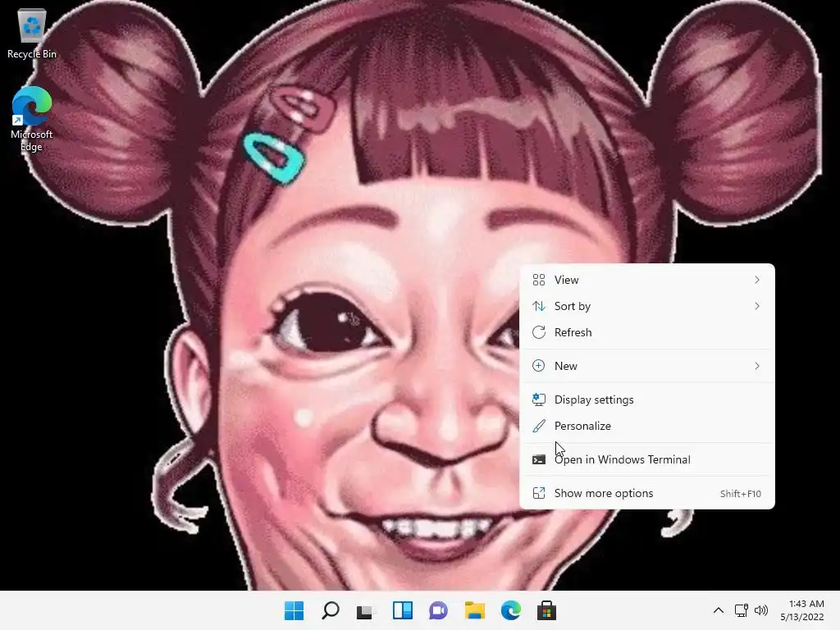This screenshot has height=630, width=840.
Task: Select the Microsoft Edge desktop shortcut
Action: point(32,119)
